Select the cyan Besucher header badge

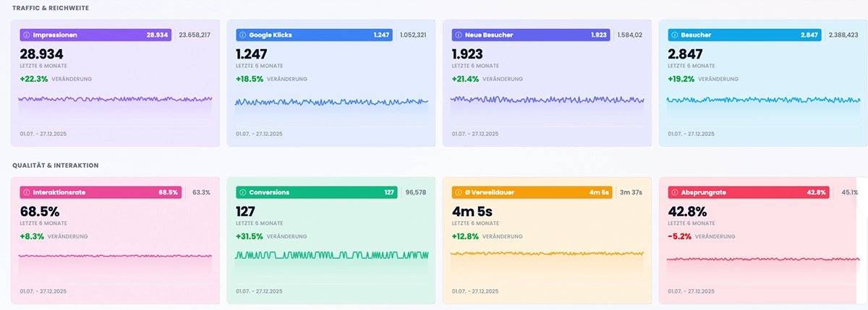[745, 35]
